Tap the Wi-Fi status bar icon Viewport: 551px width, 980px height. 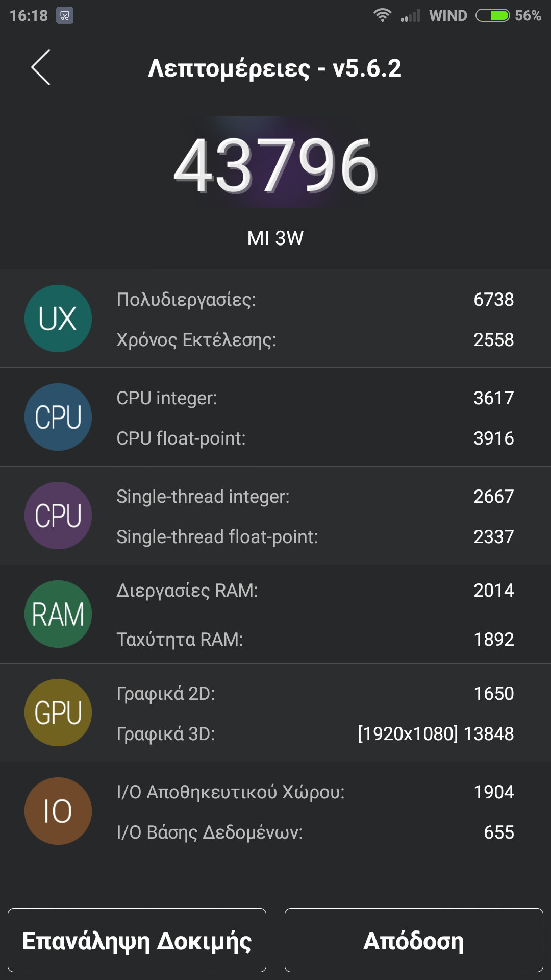382,15
